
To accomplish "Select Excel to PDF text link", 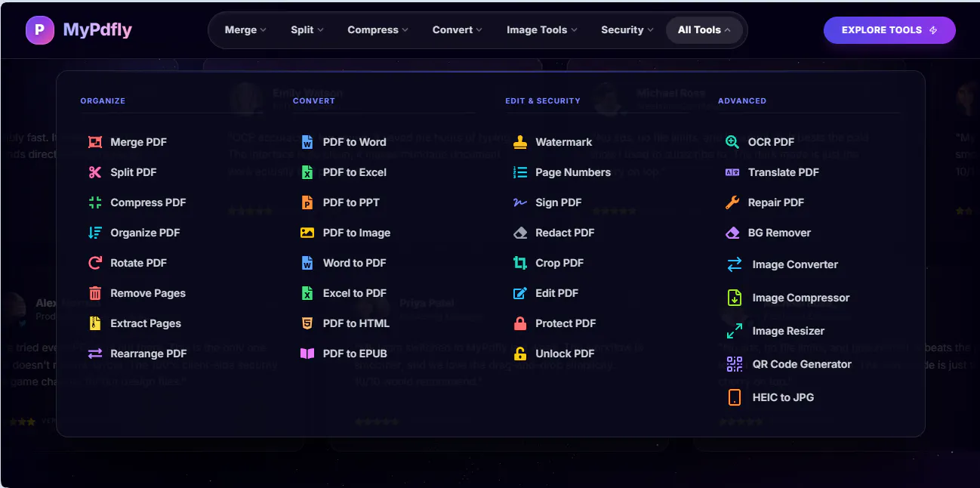I will tap(355, 293).
